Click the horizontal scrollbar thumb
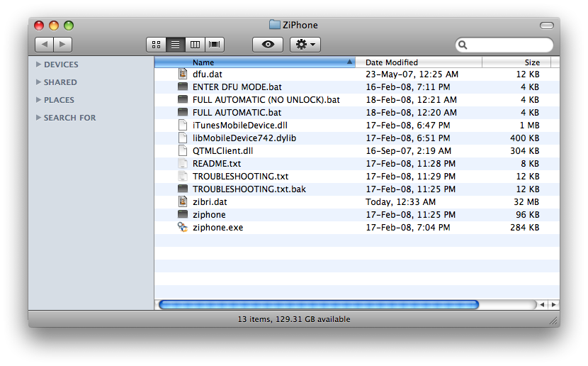This screenshot has width=588, height=366. [319, 304]
